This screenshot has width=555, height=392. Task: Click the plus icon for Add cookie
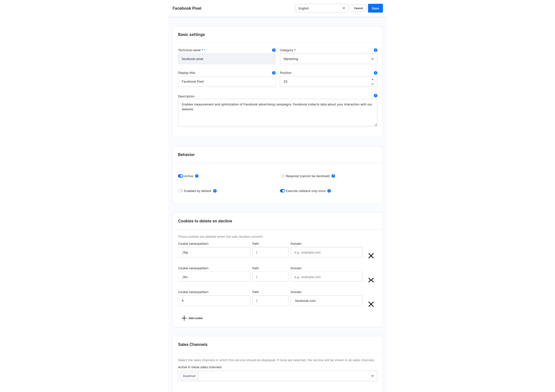tap(184, 318)
